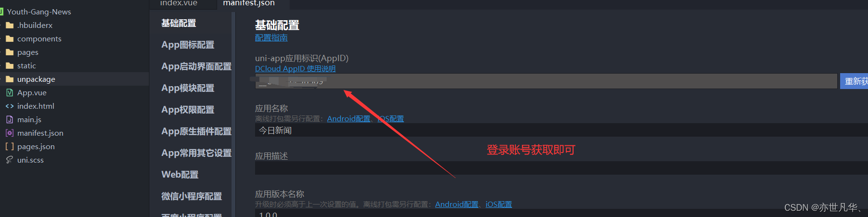Expand the static folder
Screen dimensions: 868x217
coord(26,65)
